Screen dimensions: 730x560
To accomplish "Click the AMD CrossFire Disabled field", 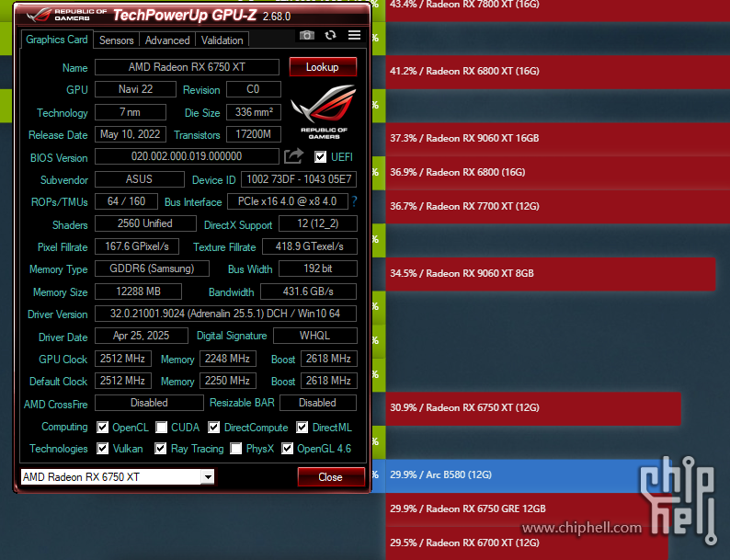I will pyautogui.click(x=149, y=403).
